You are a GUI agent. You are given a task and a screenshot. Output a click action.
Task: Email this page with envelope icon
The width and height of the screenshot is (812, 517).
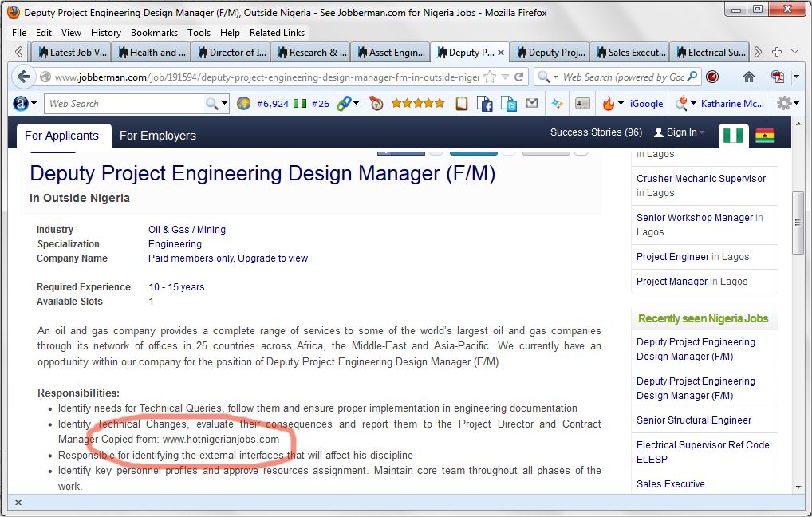click(532, 103)
